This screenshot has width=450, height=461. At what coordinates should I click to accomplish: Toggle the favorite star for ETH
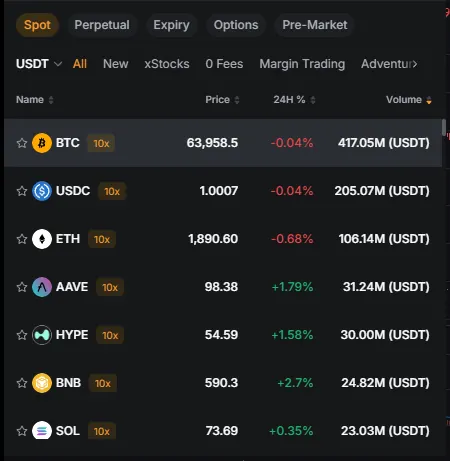[x=22, y=239]
